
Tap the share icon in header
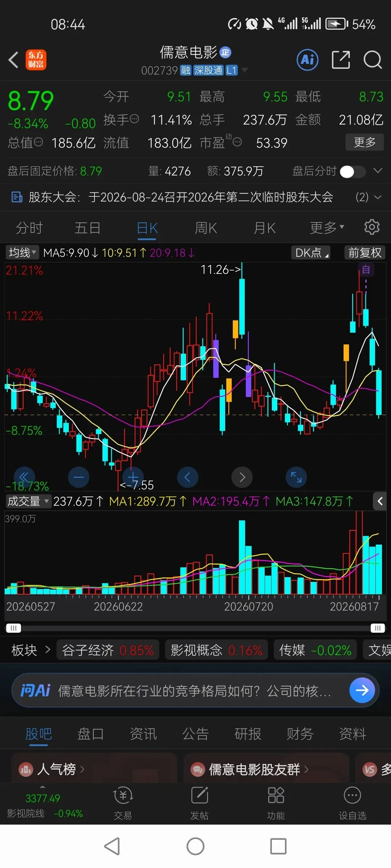(x=341, y=60)
